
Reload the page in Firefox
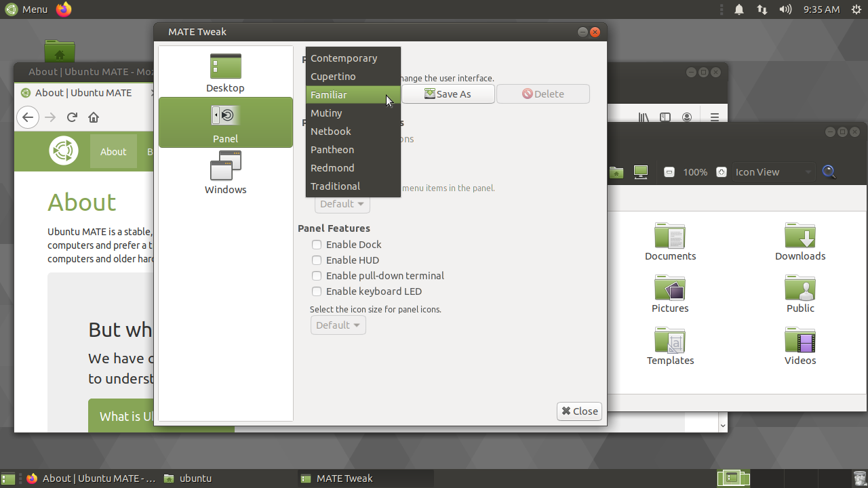coord(72,117)
